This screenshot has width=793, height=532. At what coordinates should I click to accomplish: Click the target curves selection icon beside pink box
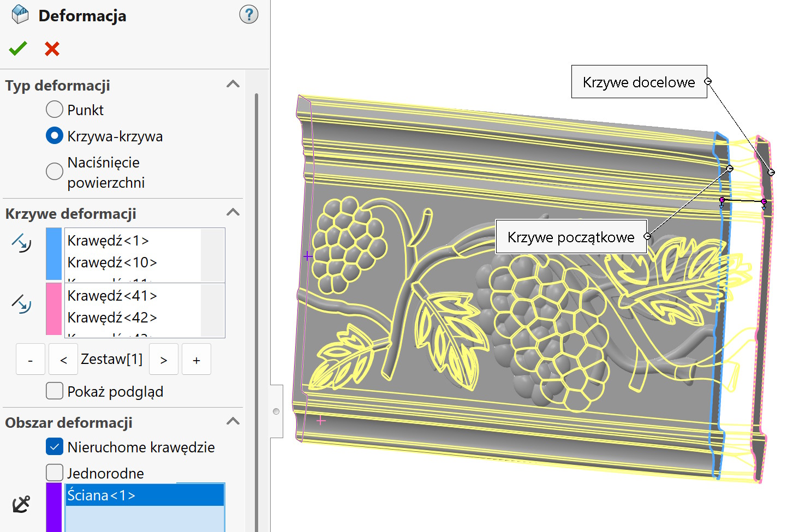point(22,304)
